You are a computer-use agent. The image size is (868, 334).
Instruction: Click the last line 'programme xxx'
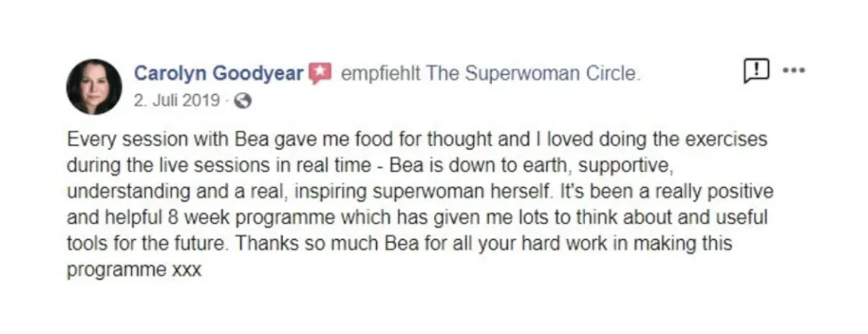(133, 270)
